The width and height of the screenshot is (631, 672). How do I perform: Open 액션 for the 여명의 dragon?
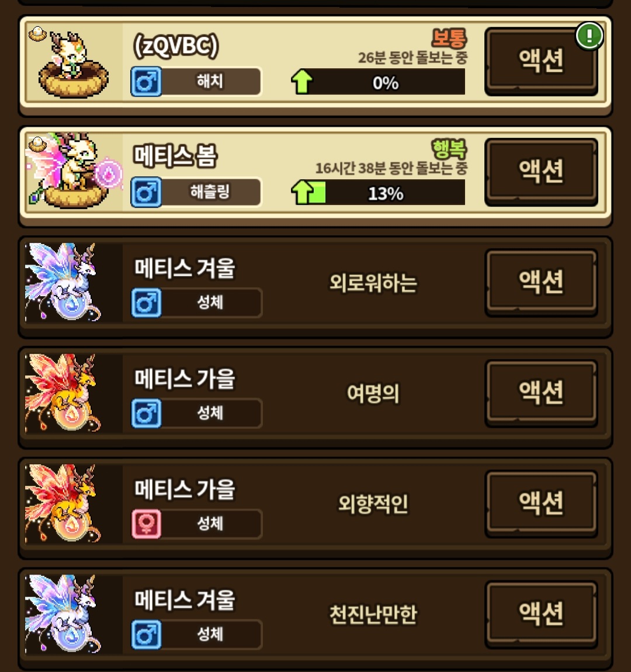541,393
